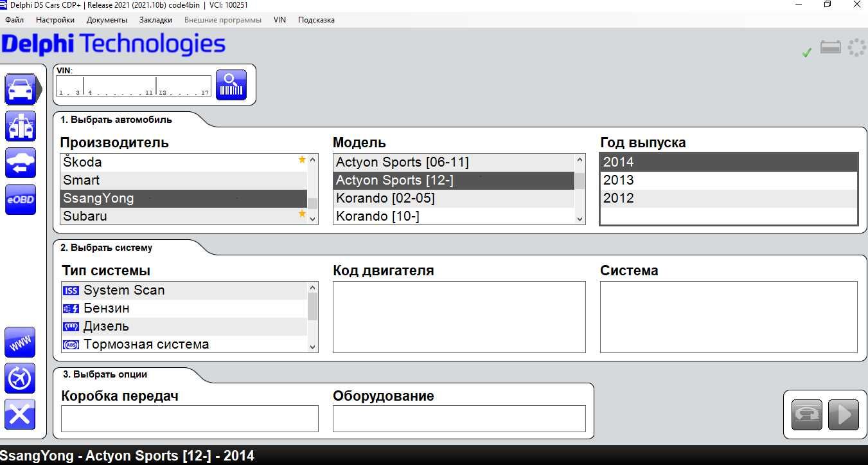
Task: Select System Scan system type
Action: point(184,291)
